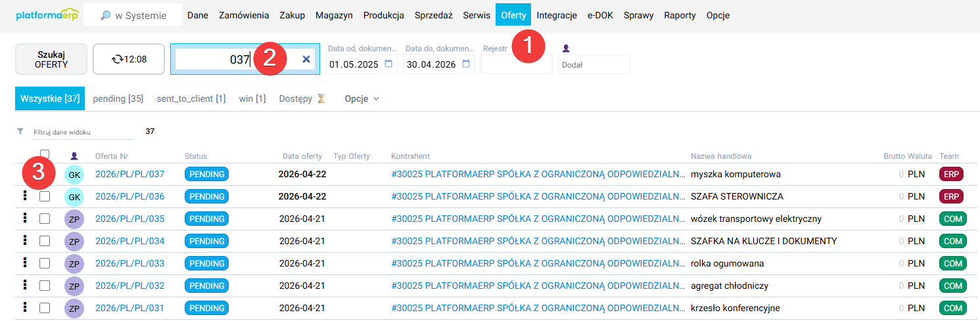Click the refresh 12:08 button
The height and width of the screenshot is (321, 980).
[129, 59]
